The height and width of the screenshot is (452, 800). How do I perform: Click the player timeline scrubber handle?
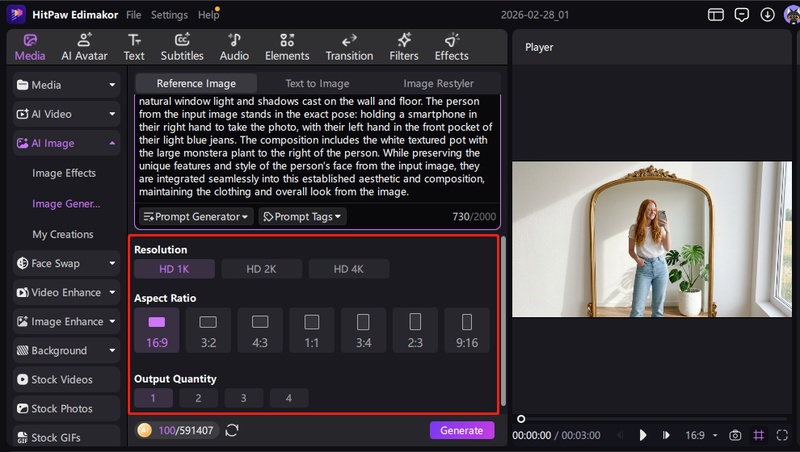(521, 418)
